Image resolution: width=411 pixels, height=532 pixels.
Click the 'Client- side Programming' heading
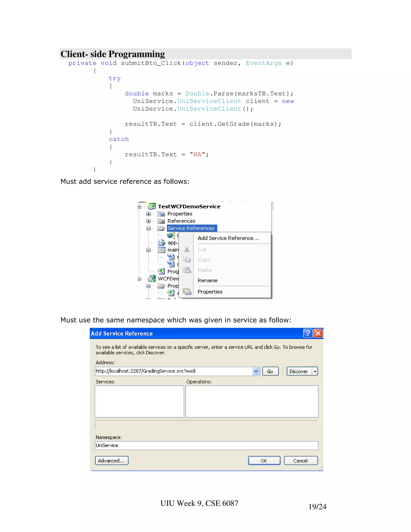113,54
